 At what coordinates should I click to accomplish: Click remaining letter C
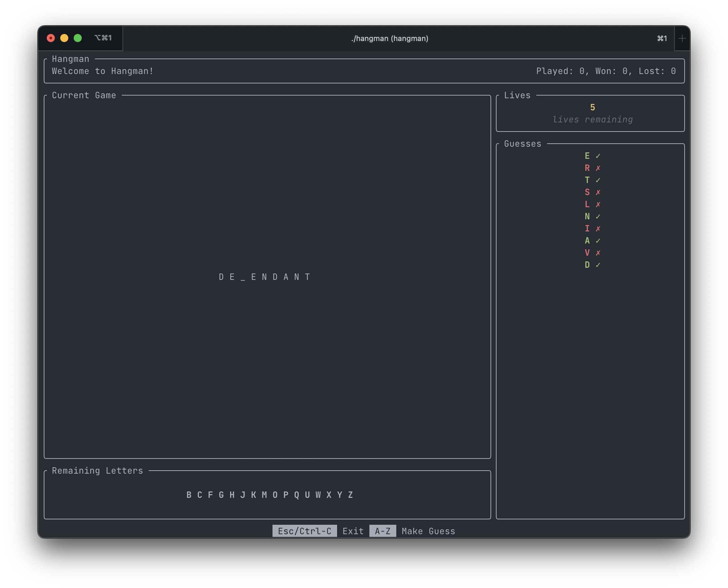pos(200,495)
